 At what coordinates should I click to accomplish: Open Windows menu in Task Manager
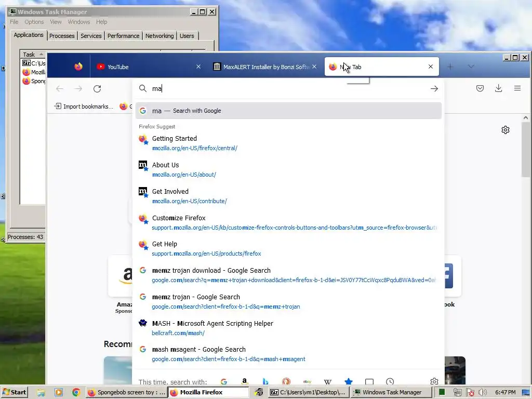(x=79, y=22)
